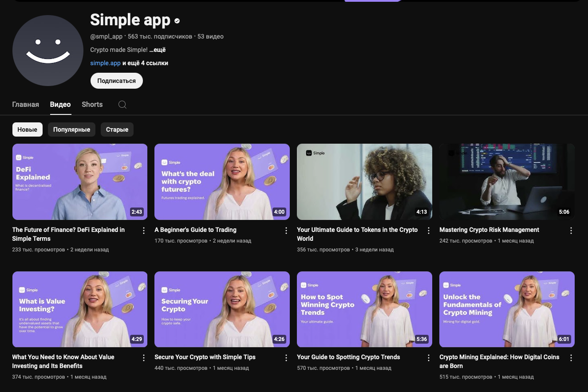Open the simple.app website link
Image resolution: width=588 pixels, height=392 pixels.
[105, 63]
